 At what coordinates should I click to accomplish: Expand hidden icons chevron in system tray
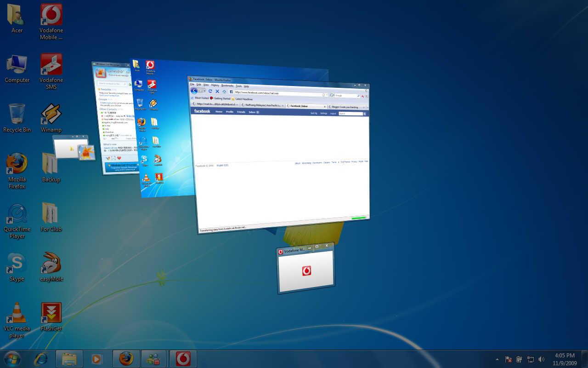click(497, 359)
